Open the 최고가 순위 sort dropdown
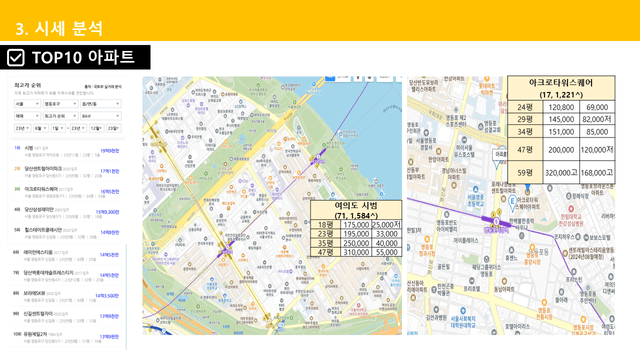This screenshot has width=640, height=360. [x=60, y=116]
